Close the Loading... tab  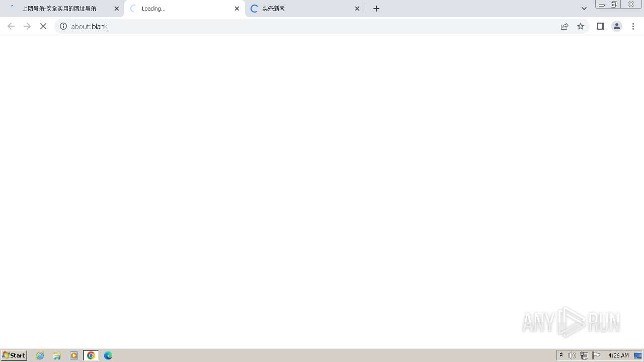pyautogui.click(x=237, y=9)
